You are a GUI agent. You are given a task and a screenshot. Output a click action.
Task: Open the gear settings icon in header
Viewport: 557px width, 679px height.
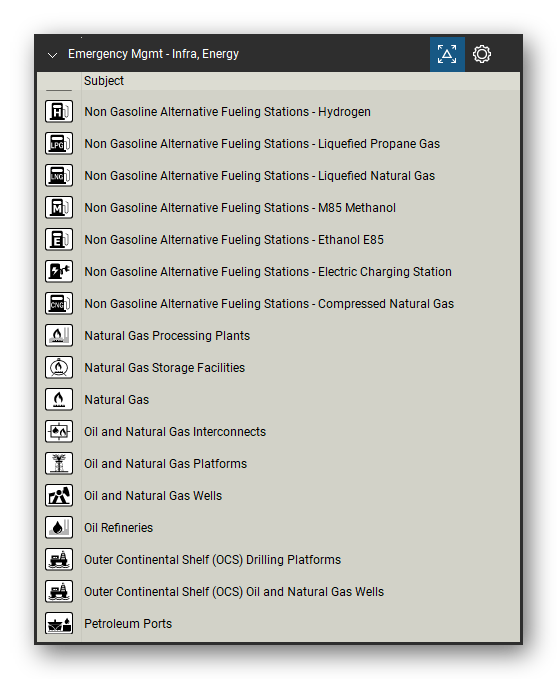click(x=482, y=54)
